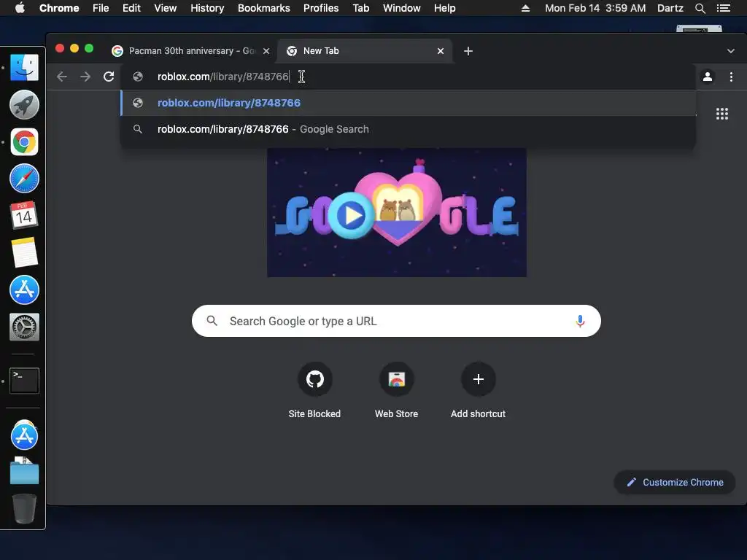Click the Customize Chrome button
Viewport: 747px width, 560px height.
pyautogui.click(x=675, y=483)
